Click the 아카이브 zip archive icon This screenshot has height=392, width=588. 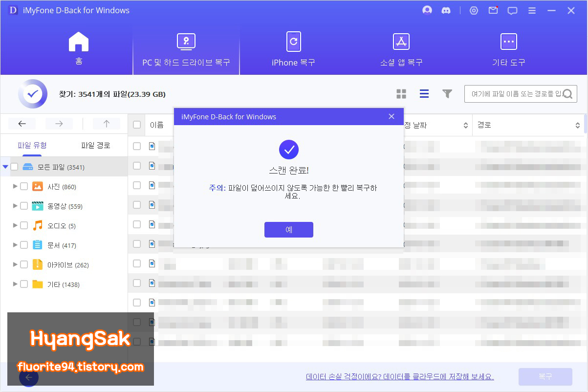coord(38,264)
